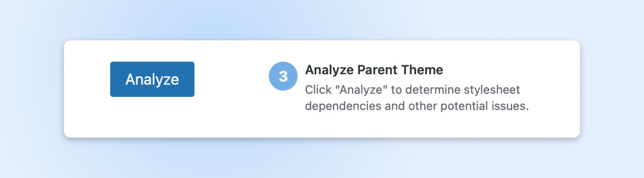
Task: Click the blank card area right of Analyze button
Action: pyautogui.click(x=229, y=79)
